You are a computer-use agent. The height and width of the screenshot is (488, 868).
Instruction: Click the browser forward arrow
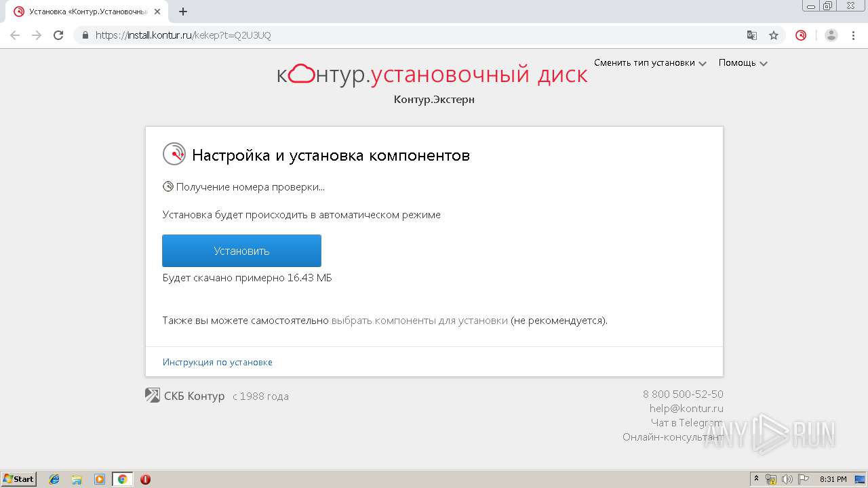point(37,35)
